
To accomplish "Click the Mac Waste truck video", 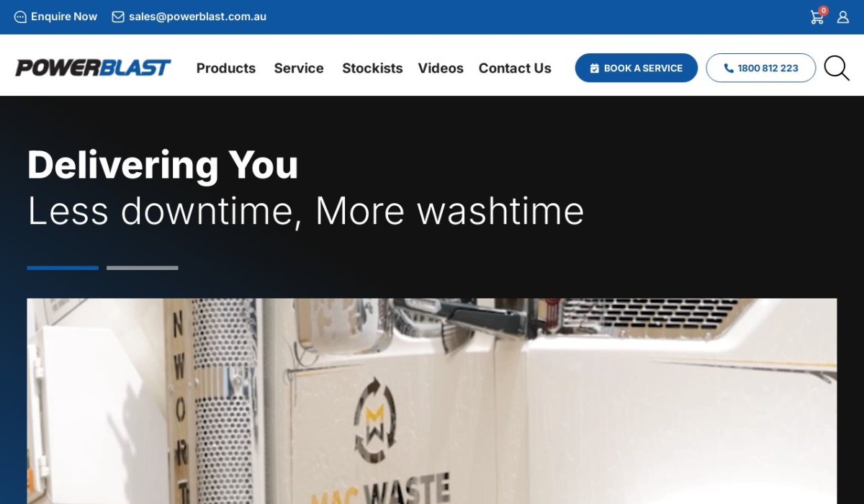I will pyautogui.click(x=432, y=401).
